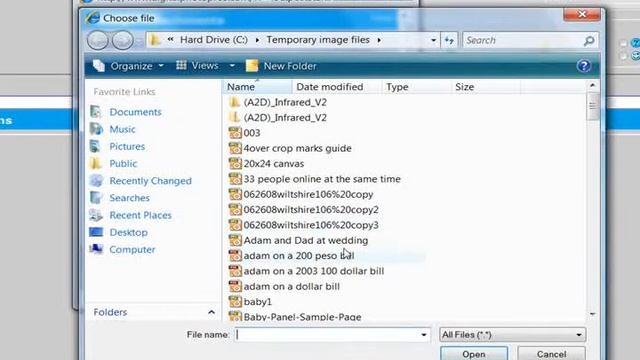
Task: Select file 4over crop marks guide
Action: coord(298,148)
